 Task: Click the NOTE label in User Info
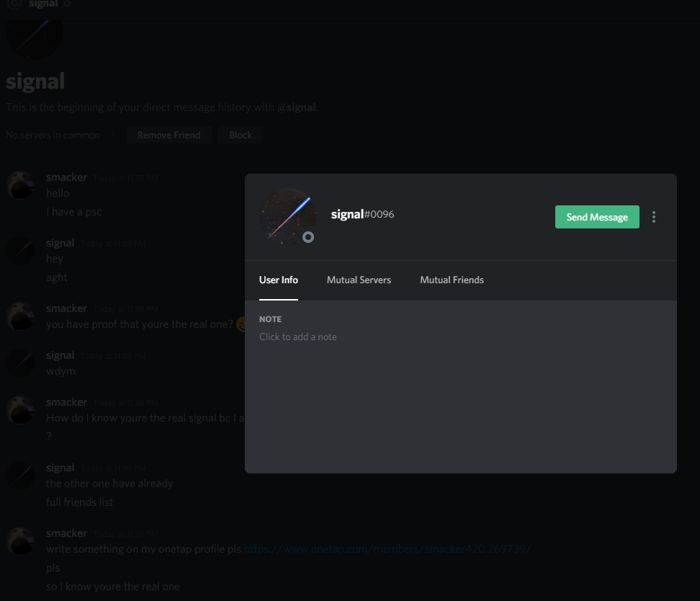click(x=270, y=319)
